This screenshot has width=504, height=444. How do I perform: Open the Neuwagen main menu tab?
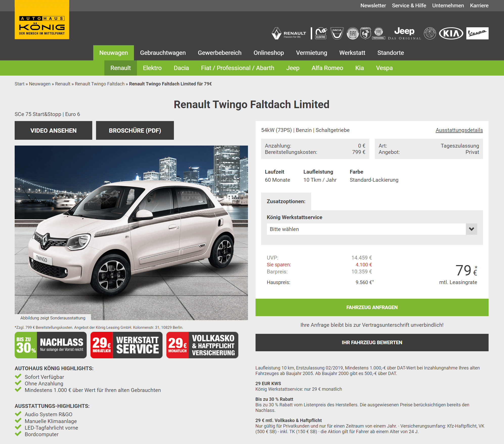pos(113,53)
